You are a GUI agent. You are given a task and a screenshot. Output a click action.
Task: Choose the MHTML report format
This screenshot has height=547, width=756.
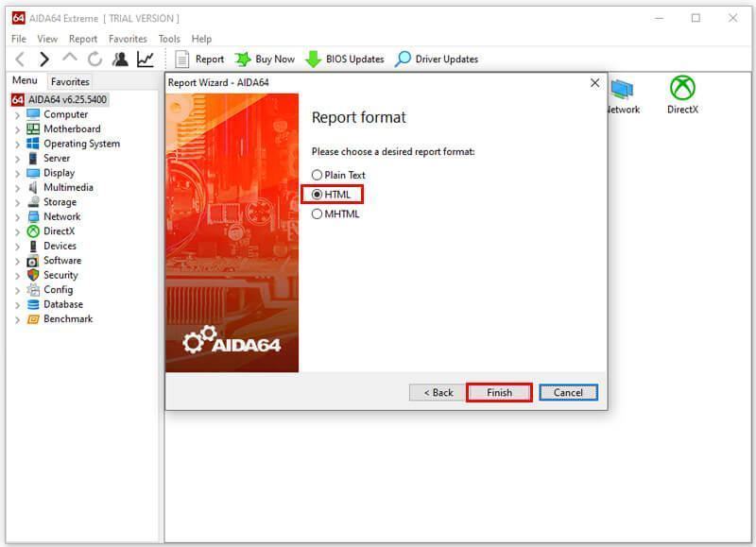coord(318,214)
